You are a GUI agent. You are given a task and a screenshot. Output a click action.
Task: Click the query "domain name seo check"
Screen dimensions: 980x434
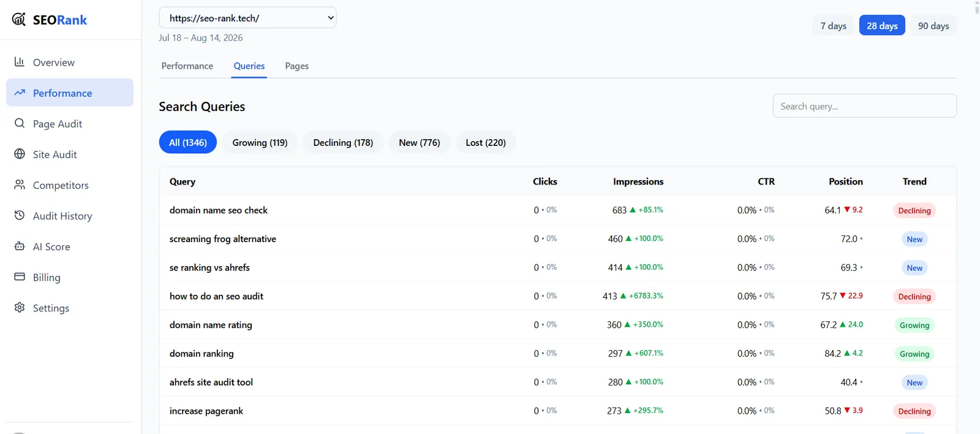coord(219,210)
